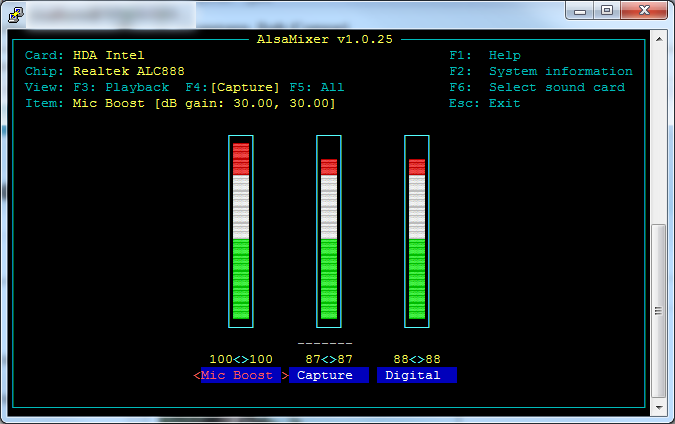Select the Mic Boost channel label
The image size is (675, 424).
pos(240,376)
